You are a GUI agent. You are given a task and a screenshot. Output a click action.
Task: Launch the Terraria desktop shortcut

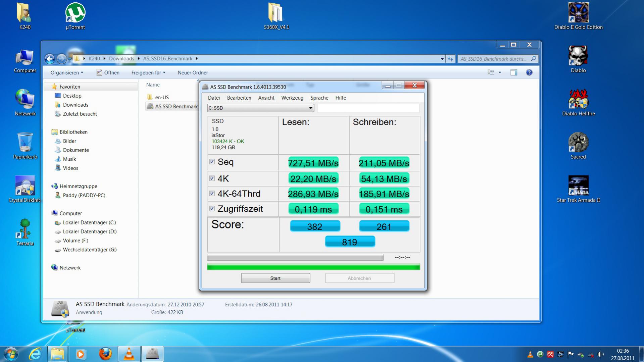click(x=25, y=232)
